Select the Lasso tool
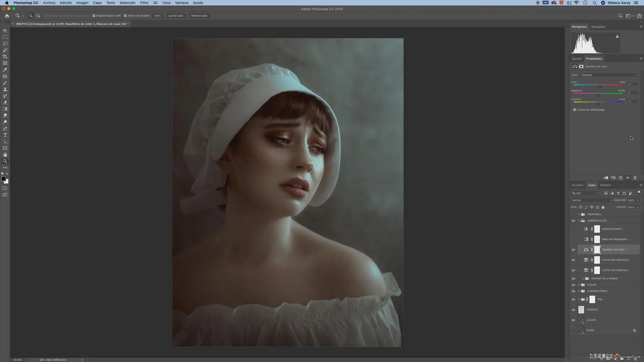644x362 pixels. pyautogui.click(x=5, y=43)
